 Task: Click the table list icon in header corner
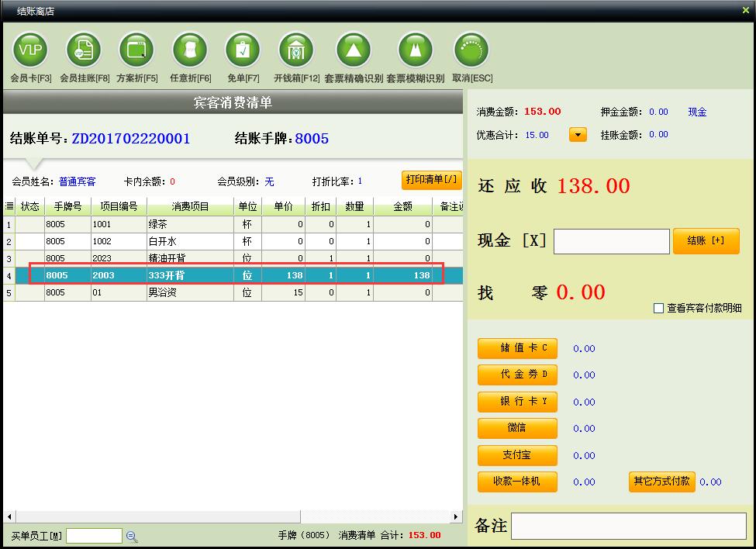pos(9,206)
